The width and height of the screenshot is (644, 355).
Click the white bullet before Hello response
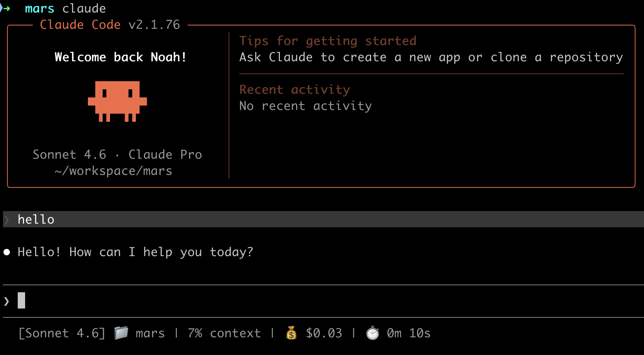tap(7, 252)
